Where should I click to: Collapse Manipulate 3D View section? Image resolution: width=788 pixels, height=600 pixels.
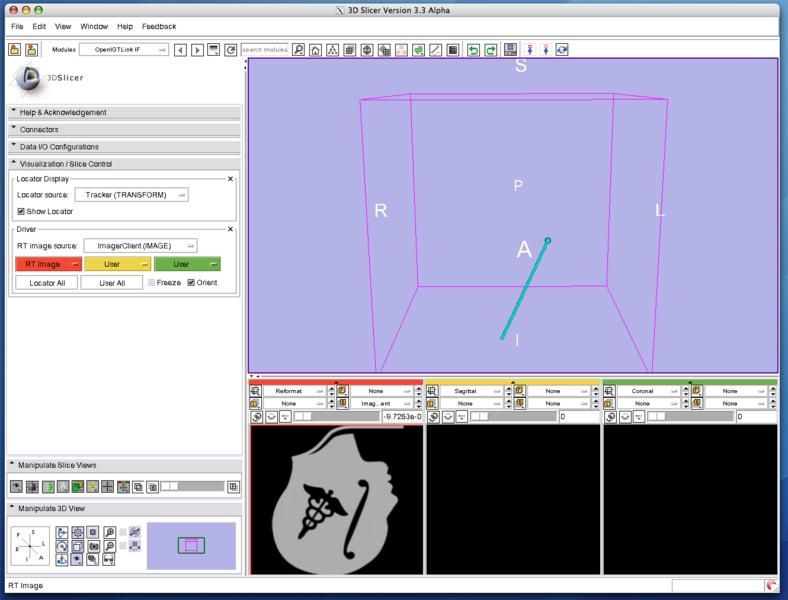124,509
